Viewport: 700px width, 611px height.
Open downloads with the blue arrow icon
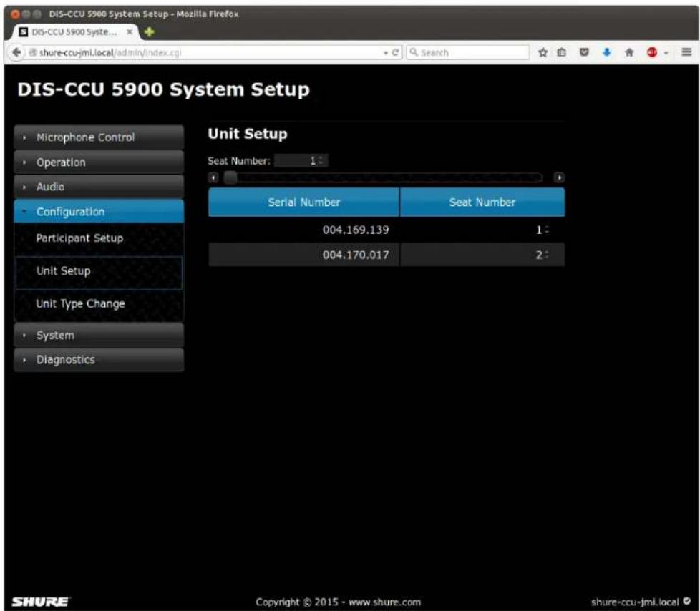pyautogui.click(x=607, y=53)
